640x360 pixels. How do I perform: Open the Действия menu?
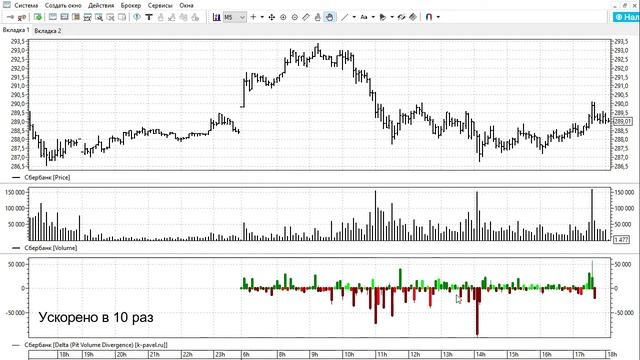(101, 6)
